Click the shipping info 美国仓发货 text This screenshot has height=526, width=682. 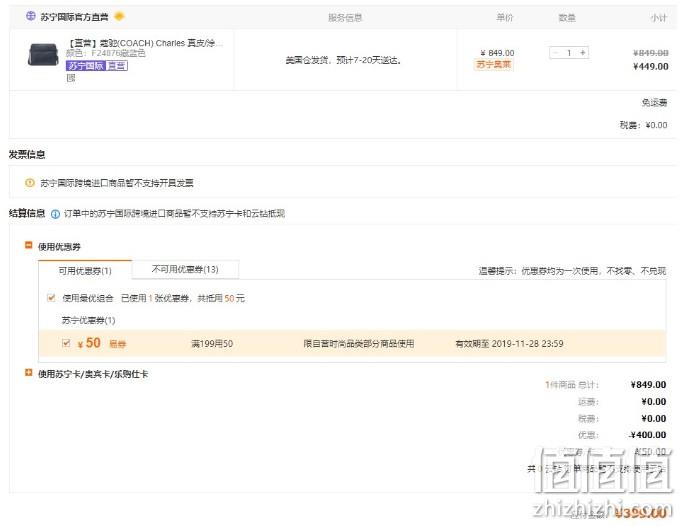click(343, 60)
